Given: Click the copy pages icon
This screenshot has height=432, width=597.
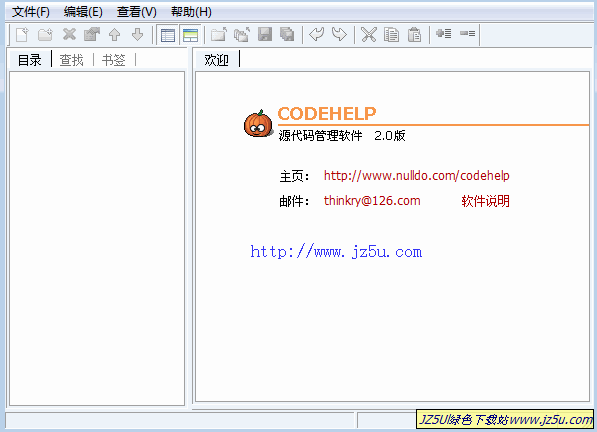Looking at the screenshot, I should [x=391, y=35].
